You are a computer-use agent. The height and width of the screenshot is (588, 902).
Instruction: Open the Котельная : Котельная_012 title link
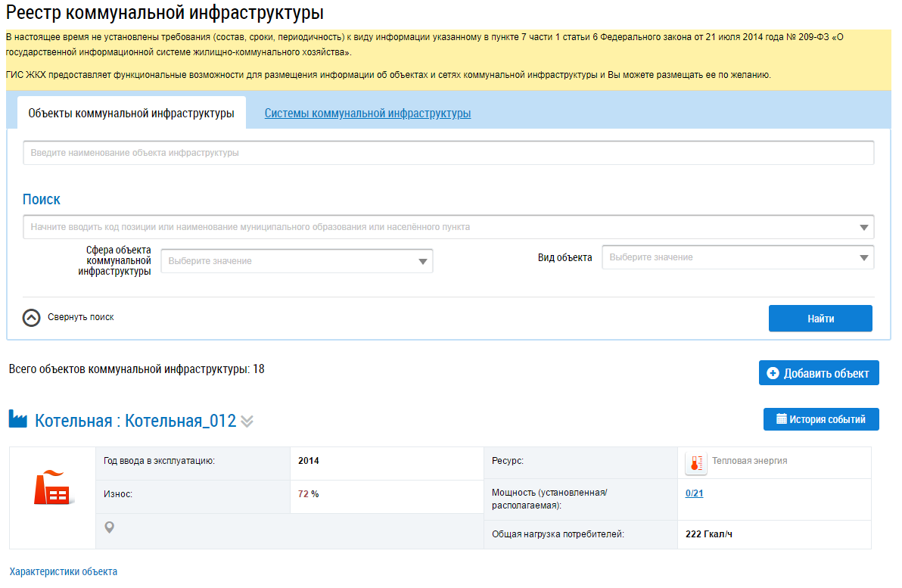135,421
